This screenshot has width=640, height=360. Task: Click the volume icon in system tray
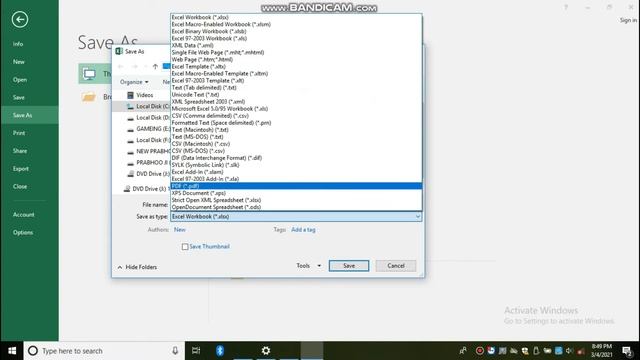point(569,351)
